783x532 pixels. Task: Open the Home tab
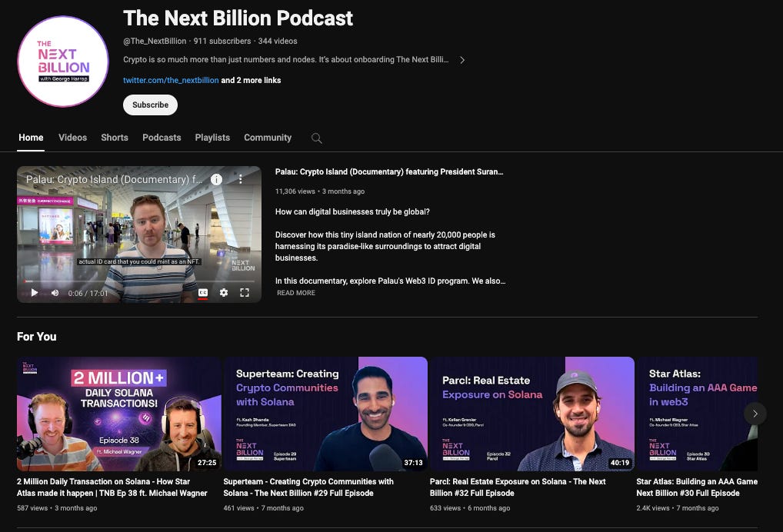pos(31,138)
